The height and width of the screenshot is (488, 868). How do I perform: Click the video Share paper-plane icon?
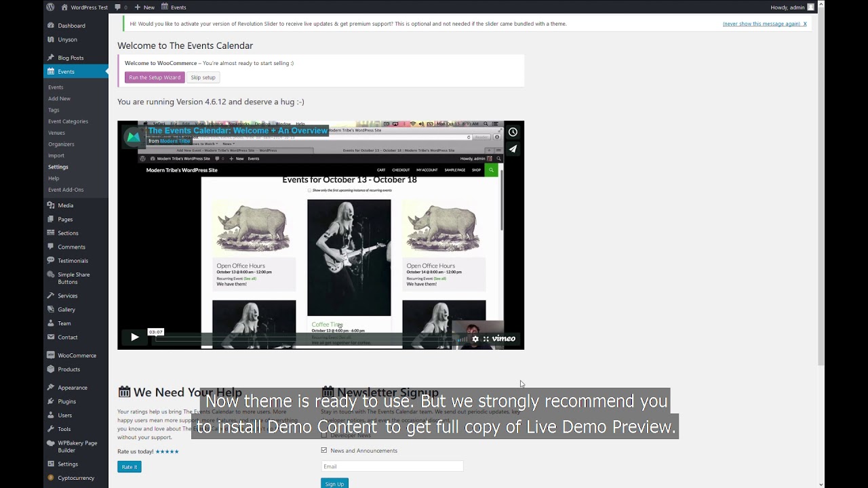(513, 149)
